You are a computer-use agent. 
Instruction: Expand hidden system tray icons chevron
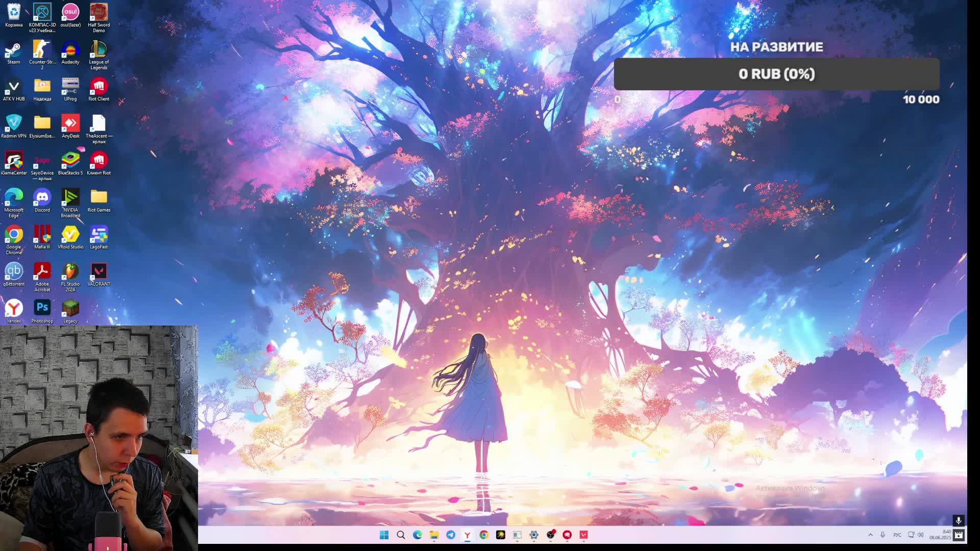870,535
